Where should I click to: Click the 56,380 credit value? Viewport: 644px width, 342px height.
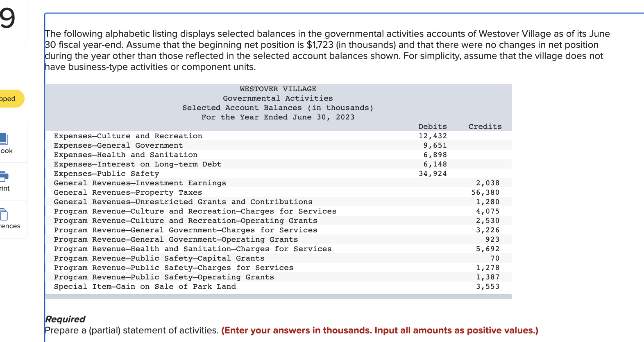(x=485, y=192)
